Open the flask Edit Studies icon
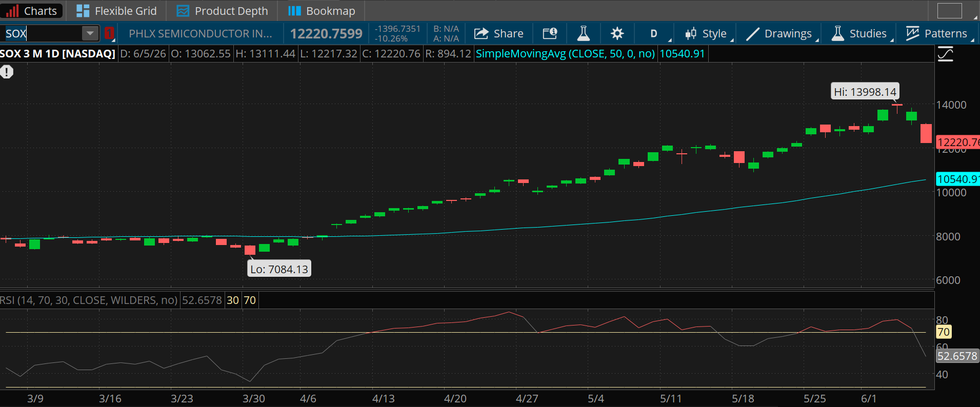Viewport: 980px width, 407px height. 583,33
